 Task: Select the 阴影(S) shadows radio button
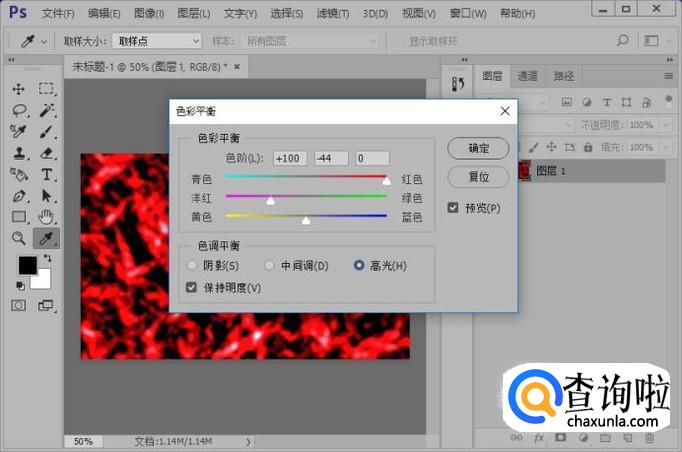(x=192, y=265)
